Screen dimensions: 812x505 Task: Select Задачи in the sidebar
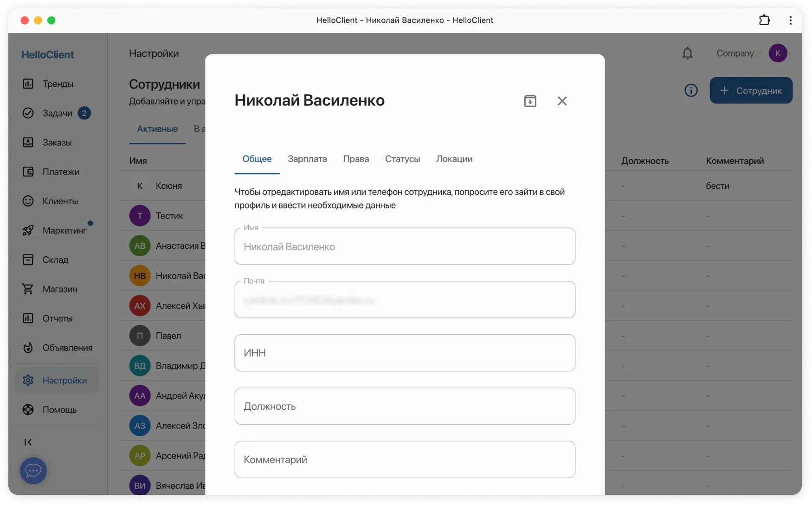pos(57,113)
